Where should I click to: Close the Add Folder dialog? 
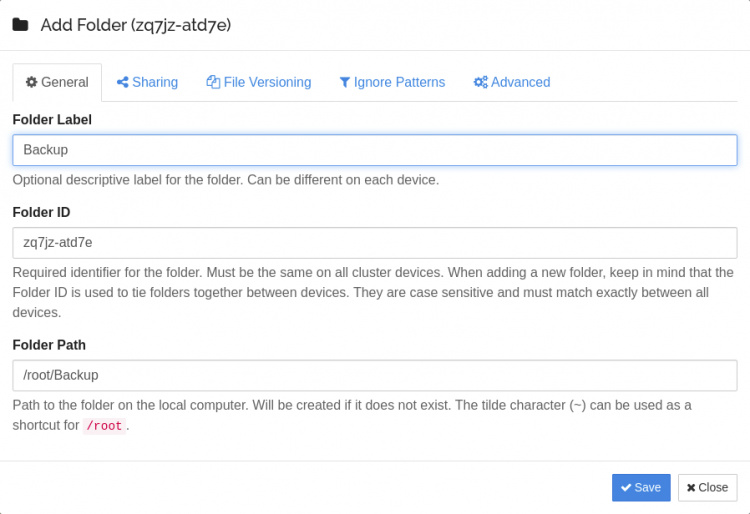[x=707, y=487]
